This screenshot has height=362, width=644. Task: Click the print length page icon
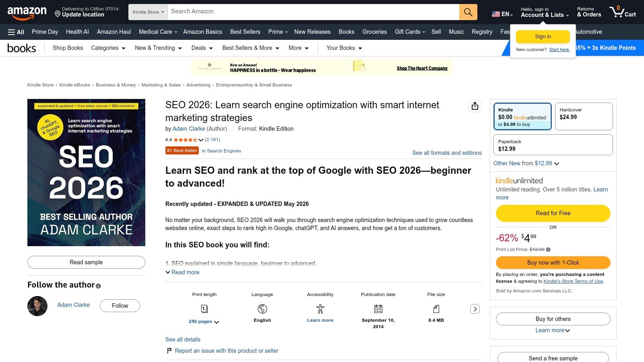pos(204,309)
